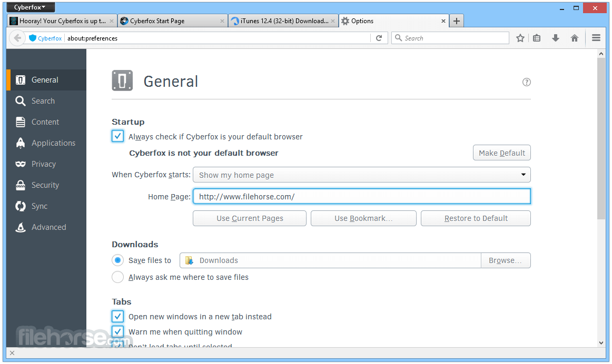
Task: Click the Advanced sidebar wizard hat icon
Action: pos(21,227)
